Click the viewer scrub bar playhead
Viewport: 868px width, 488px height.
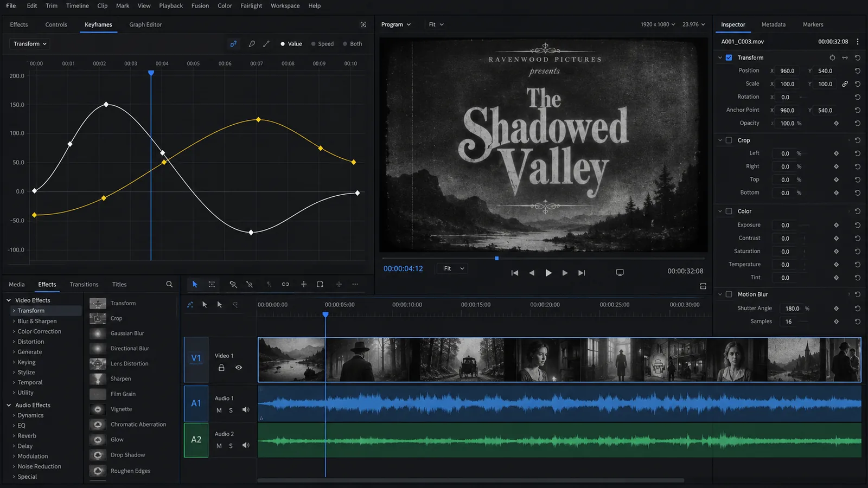(x=496, y=258)
